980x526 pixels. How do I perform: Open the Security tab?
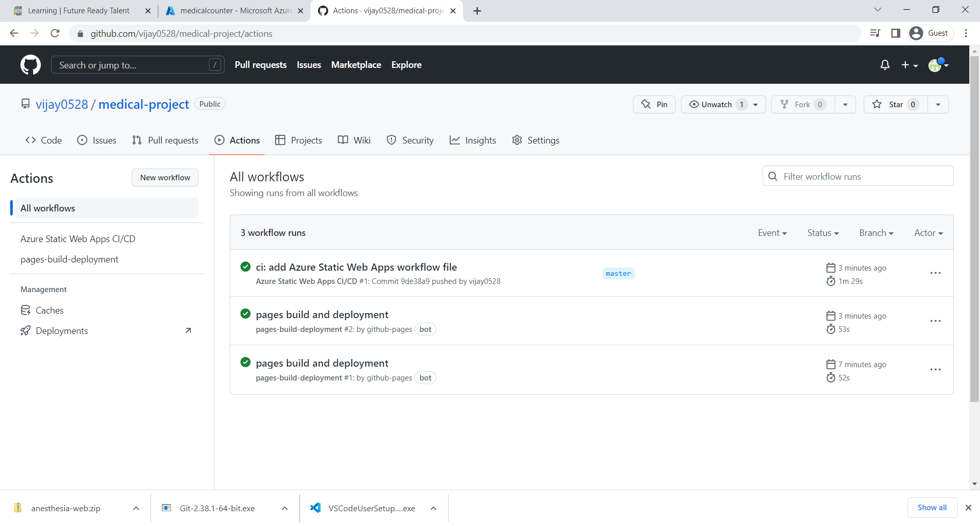click(x=410, y=140)
